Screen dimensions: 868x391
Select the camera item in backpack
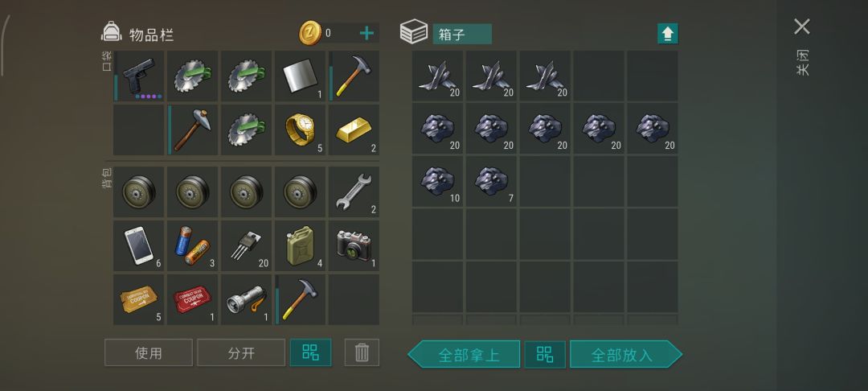354,245
